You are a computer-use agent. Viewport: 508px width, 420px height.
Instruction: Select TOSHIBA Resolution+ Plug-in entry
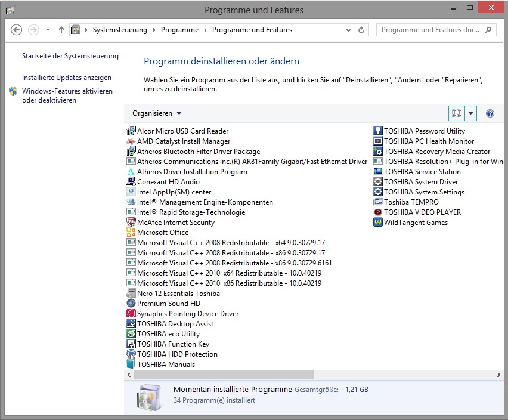coord(438,162)
